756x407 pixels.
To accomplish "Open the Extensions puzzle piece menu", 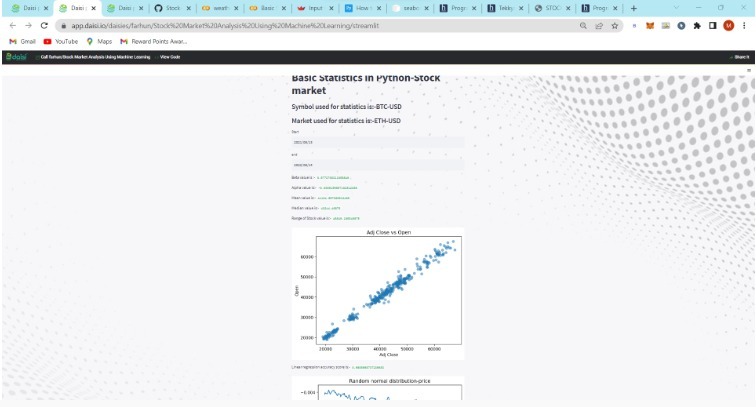I will point(697,26).
